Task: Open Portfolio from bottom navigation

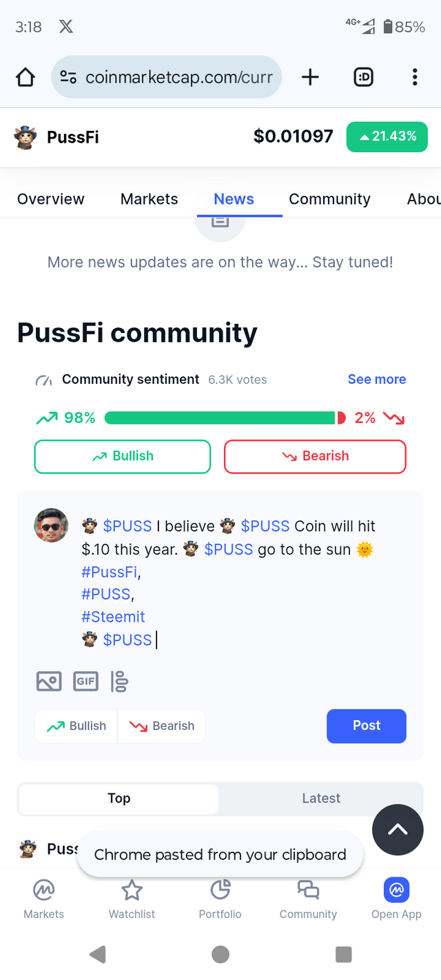Action: (220, 900)
